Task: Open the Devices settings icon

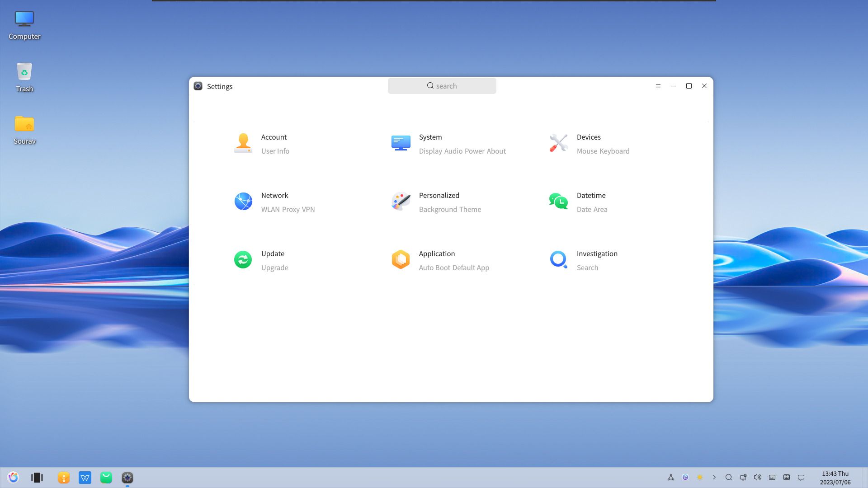Action: 558,143
